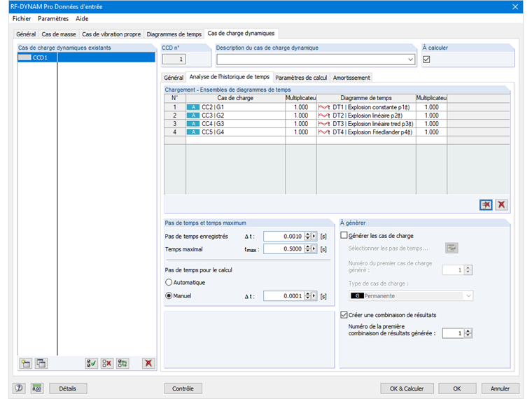Select the Manuel radio button
The height and width of the screenshot is (399, 532).
point(169,296)
